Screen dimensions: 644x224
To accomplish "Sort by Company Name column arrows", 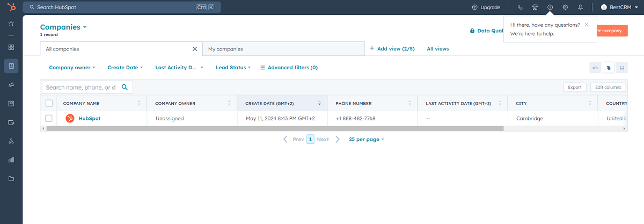I will (x=139, y=103).
